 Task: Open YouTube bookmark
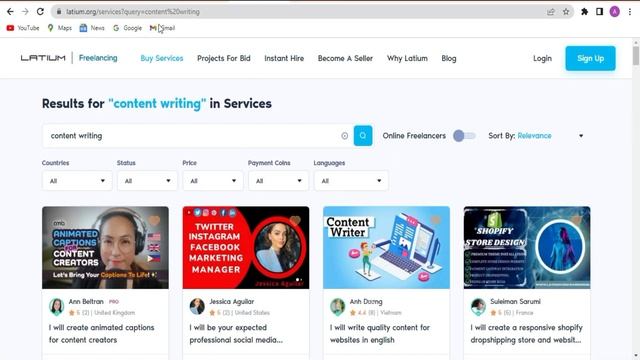pos(23,28)
